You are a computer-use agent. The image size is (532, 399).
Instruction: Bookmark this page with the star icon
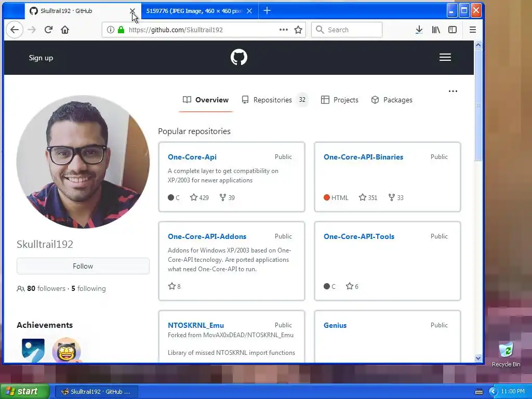click(298, 30)
